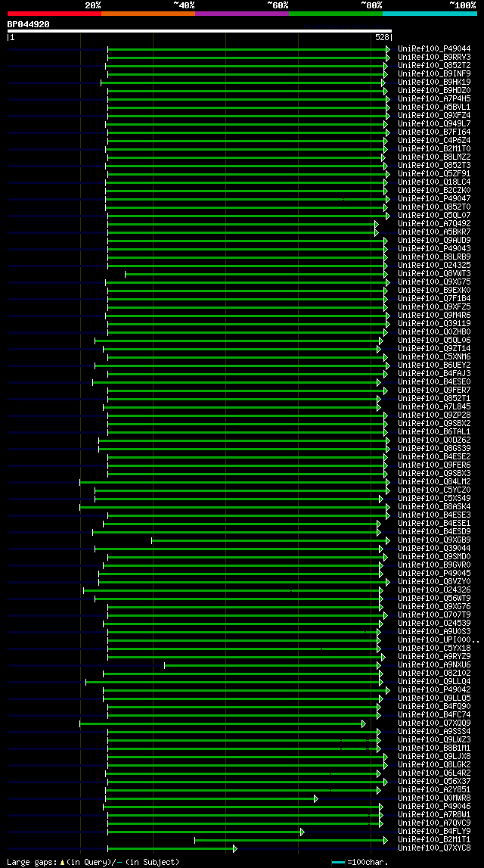This screenshot has width=484, height=868.
Task: Select the UniRef100_Q7F1B4 label
Action: 434,299
